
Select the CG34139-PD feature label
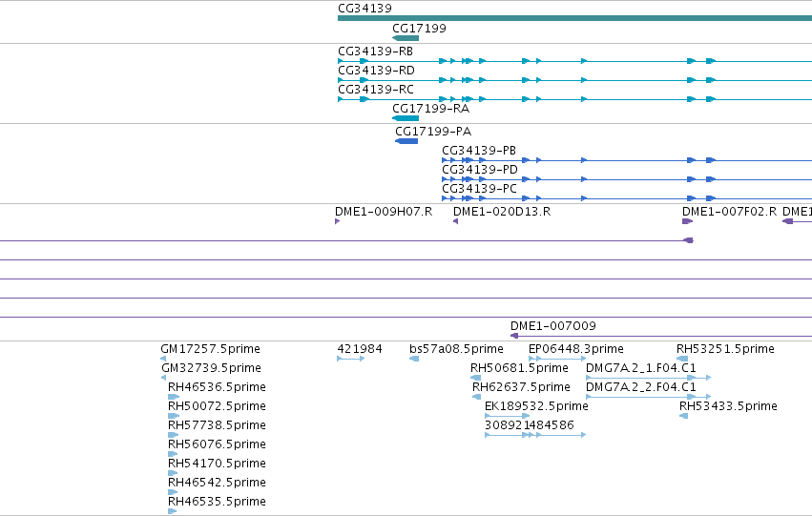(x=480, y=170)
